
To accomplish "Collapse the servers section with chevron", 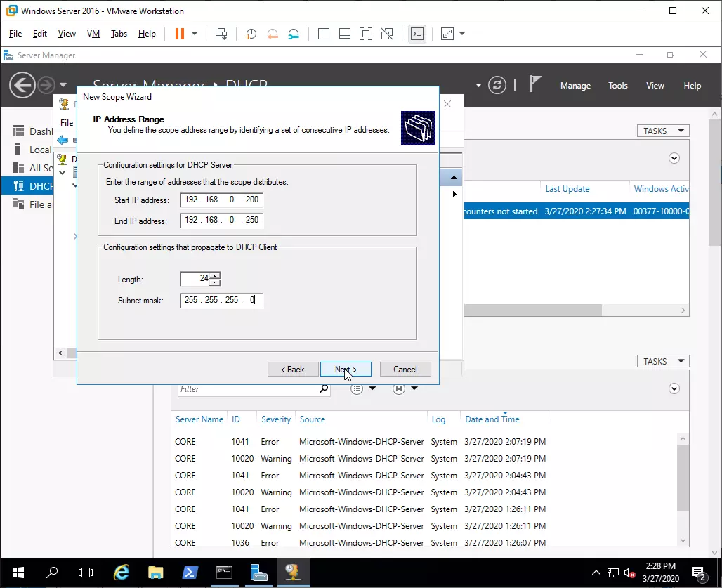I will pyautogui.click(x=674, y=158).
